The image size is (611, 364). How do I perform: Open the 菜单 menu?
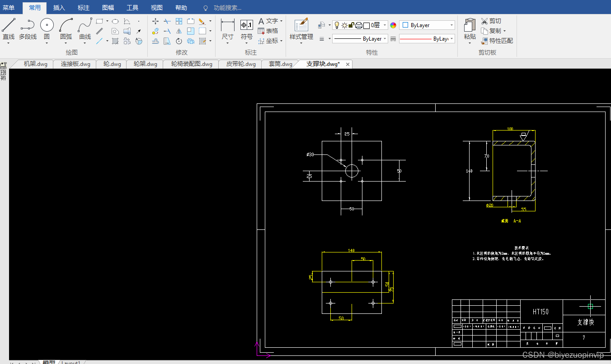(9, 8)
